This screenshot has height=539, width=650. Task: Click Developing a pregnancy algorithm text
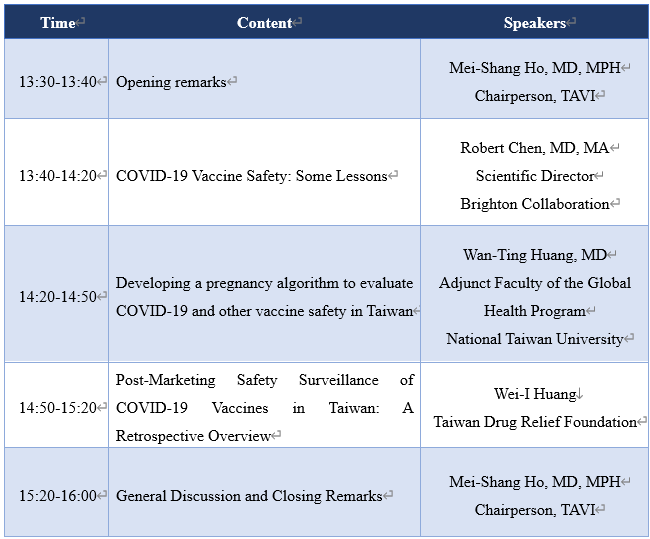tap(264, 283)
